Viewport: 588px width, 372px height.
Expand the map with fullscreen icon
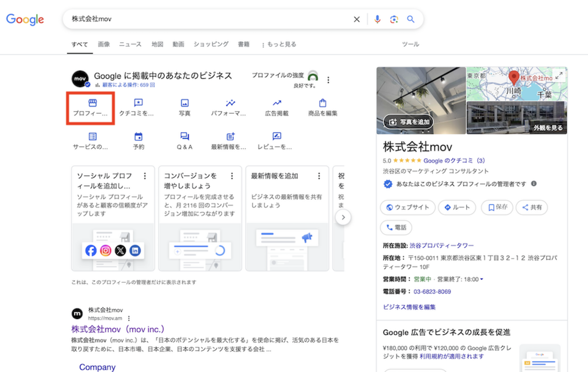pos(559,75)
